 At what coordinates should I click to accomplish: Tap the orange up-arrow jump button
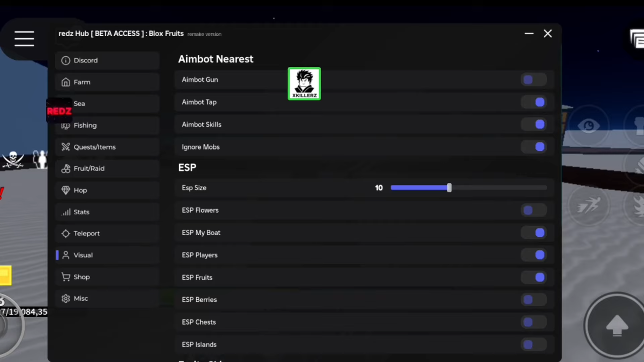coord(617,326)
